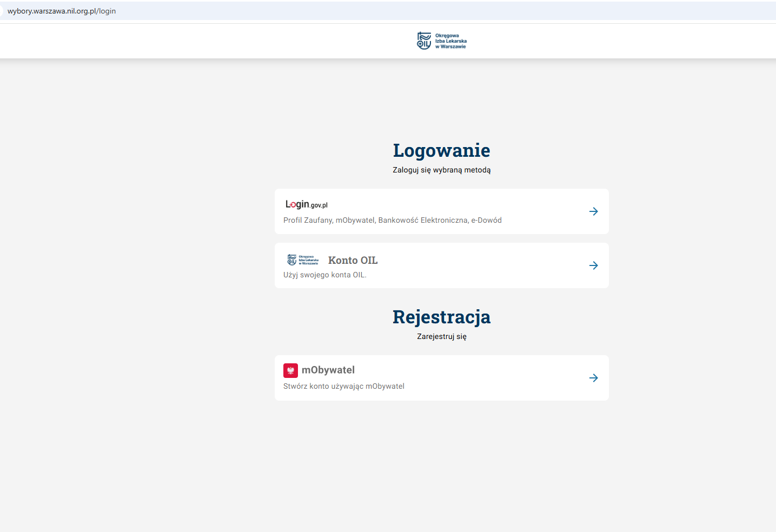Click the 'Zarejestruj się' subtitle
776x532 pixels.
(x=441, y=336)
